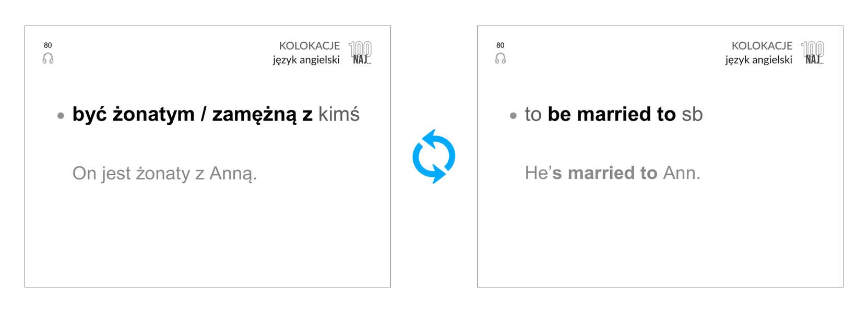Play audio via left card headphones icon
The width and height of the screenshot is (868, 313).
[x=48, y=58]
